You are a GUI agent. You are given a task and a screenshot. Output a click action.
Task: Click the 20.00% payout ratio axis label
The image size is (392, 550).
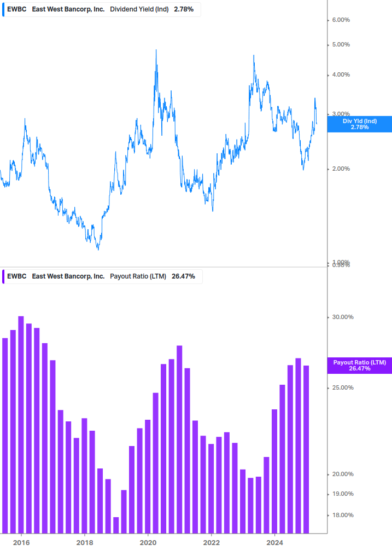point(343,474)
